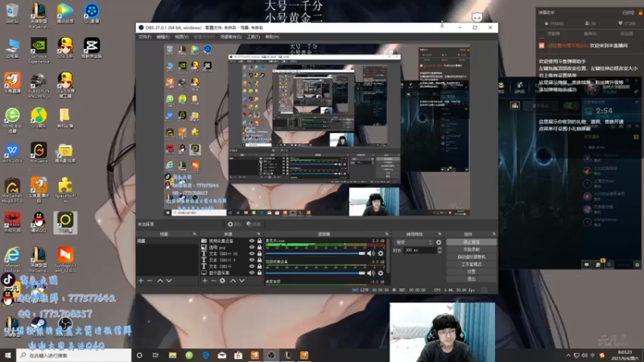This screenshot has width=644, height=362.
Task: Hide the 透明 png image source
Action: click(252, 247)
